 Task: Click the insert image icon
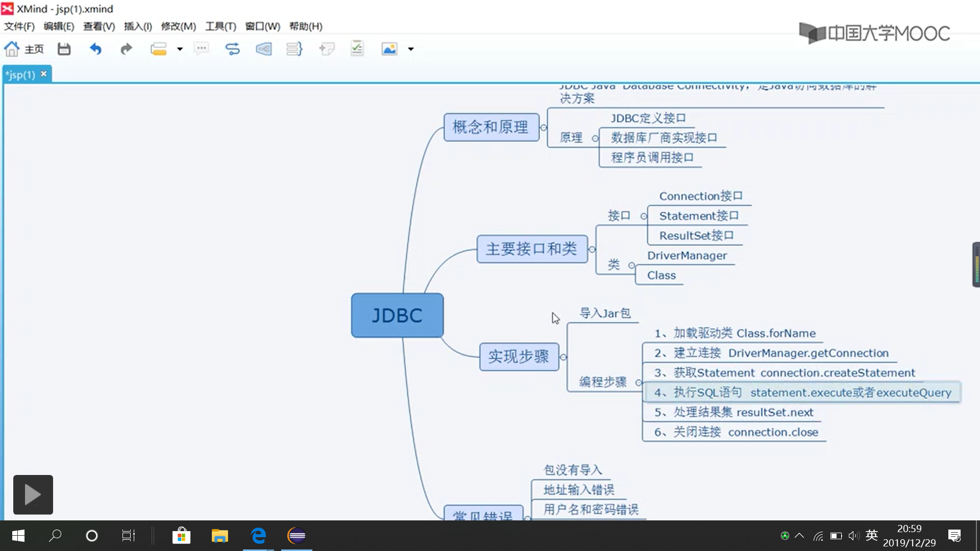tap(389, 49)
